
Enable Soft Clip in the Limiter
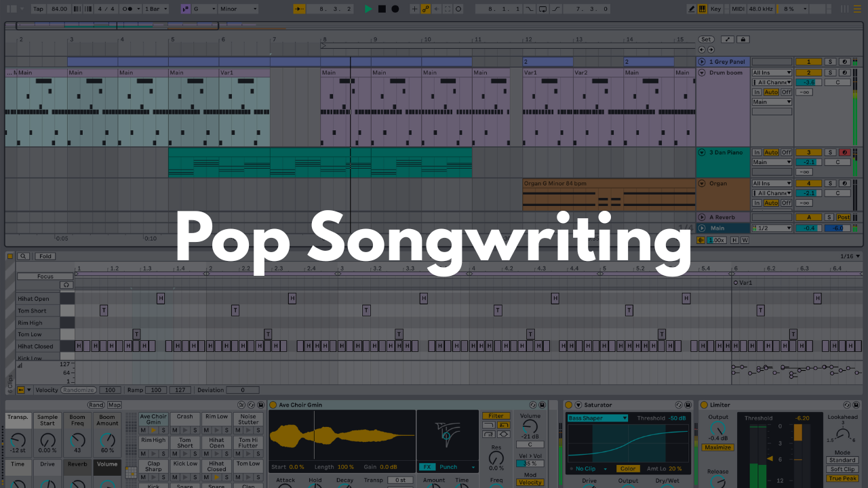point(842,469)
